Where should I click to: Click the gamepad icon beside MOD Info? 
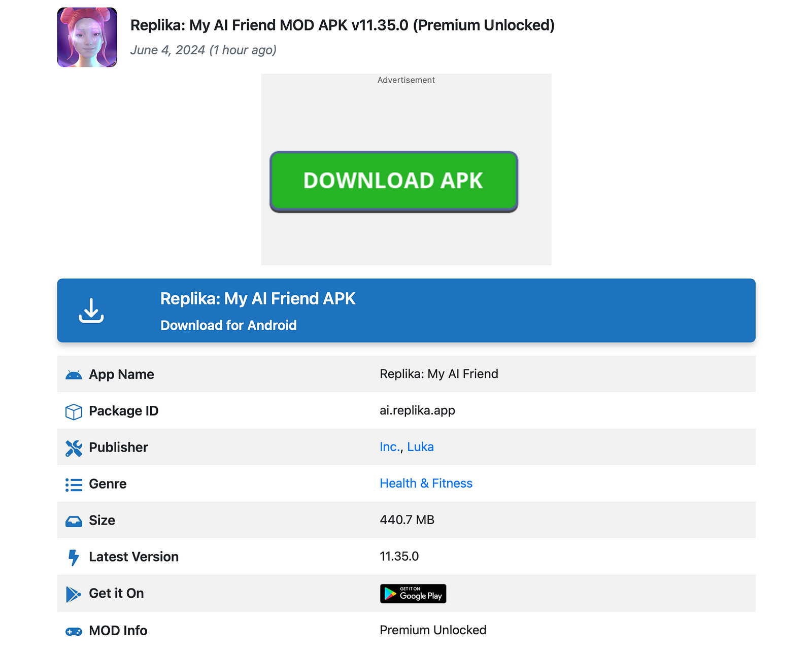[x=74, y=632]
